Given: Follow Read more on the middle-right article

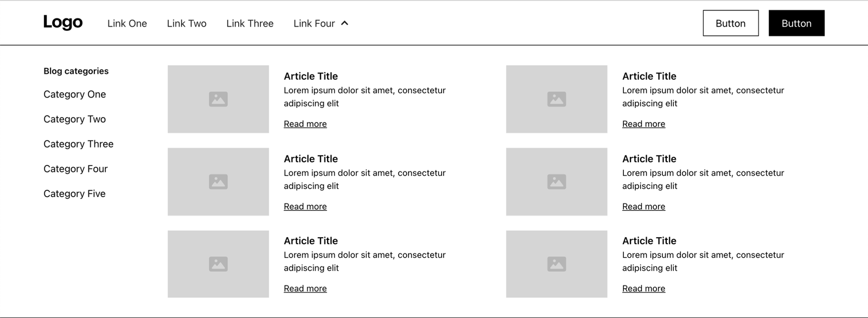Looking at the screenshot, I should pyautogui.click(x=643, y=207).
